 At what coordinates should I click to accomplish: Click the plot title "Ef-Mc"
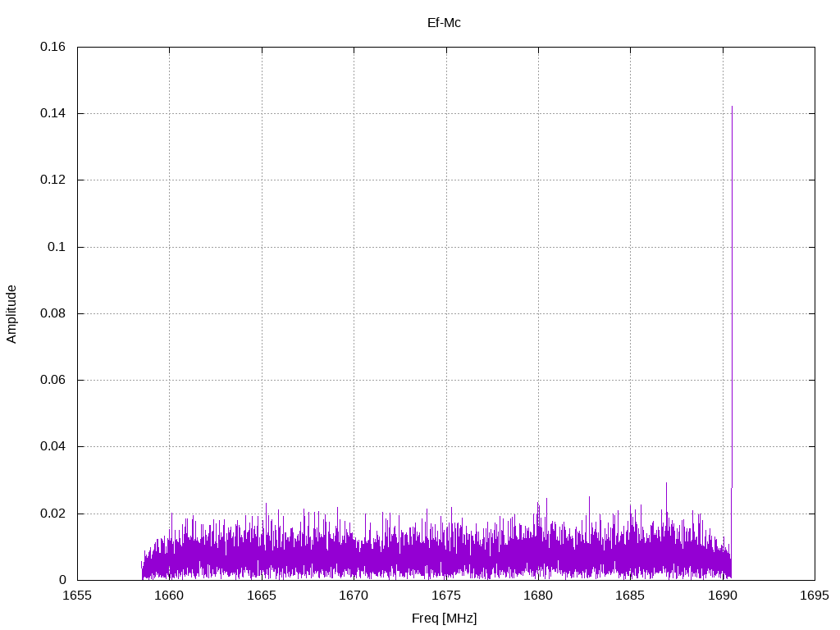[x=444, y=23]
